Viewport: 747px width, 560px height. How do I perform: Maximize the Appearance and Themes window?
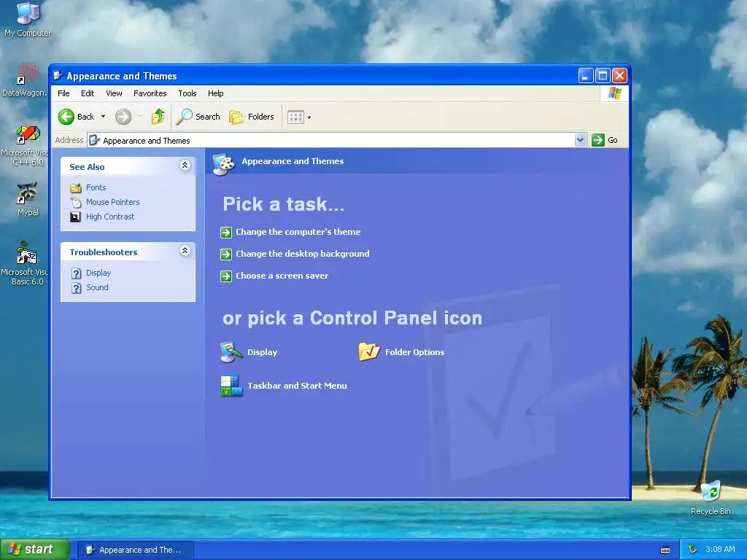[603, 76]
